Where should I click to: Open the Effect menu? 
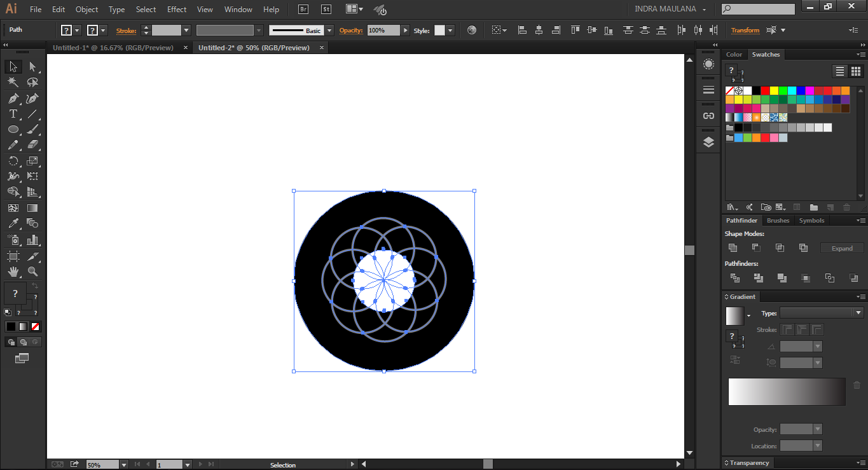tap(177, 10)
